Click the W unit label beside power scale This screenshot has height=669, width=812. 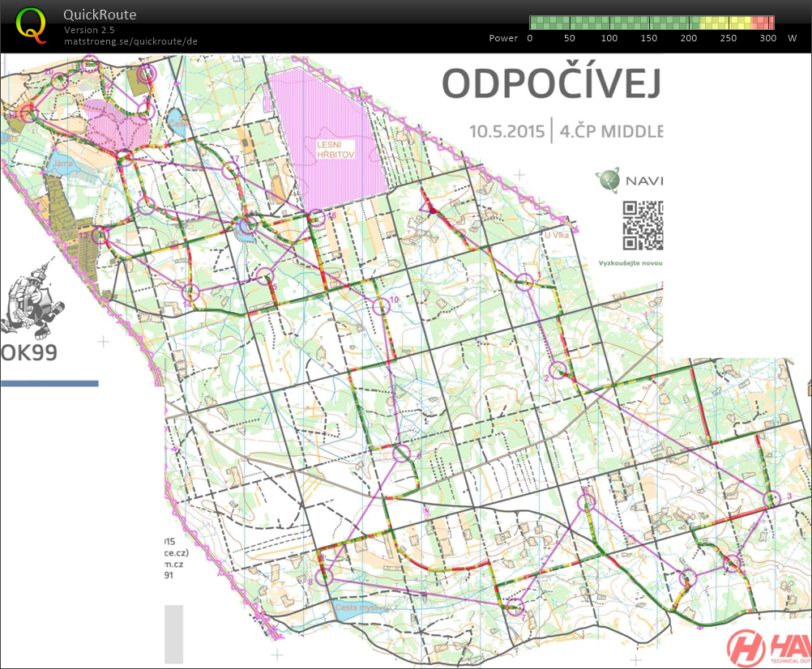pyautogui.click(x=793, y=37)
